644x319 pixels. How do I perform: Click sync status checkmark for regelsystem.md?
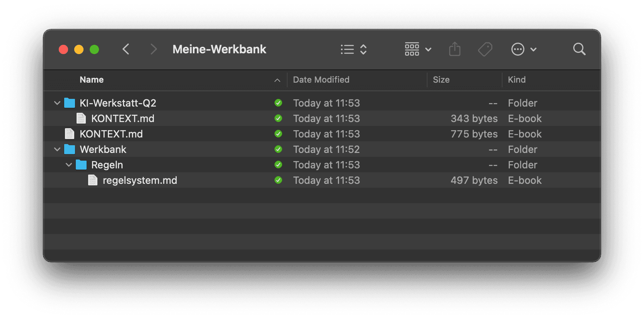[278, 180]
